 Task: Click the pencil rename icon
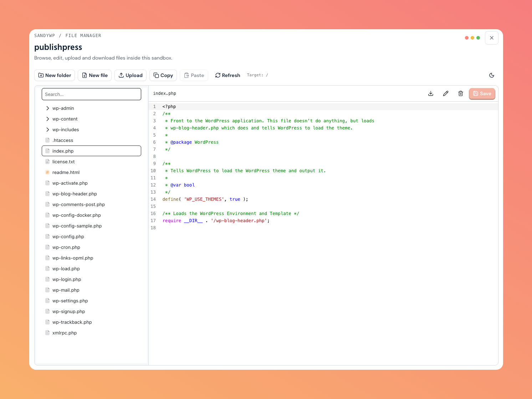[x=446, y=93]
